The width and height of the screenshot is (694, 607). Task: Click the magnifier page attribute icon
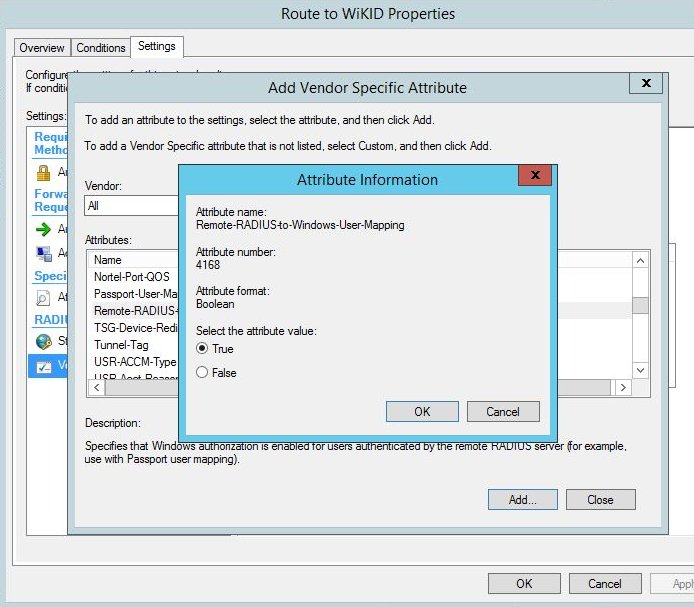pos(43,297)
